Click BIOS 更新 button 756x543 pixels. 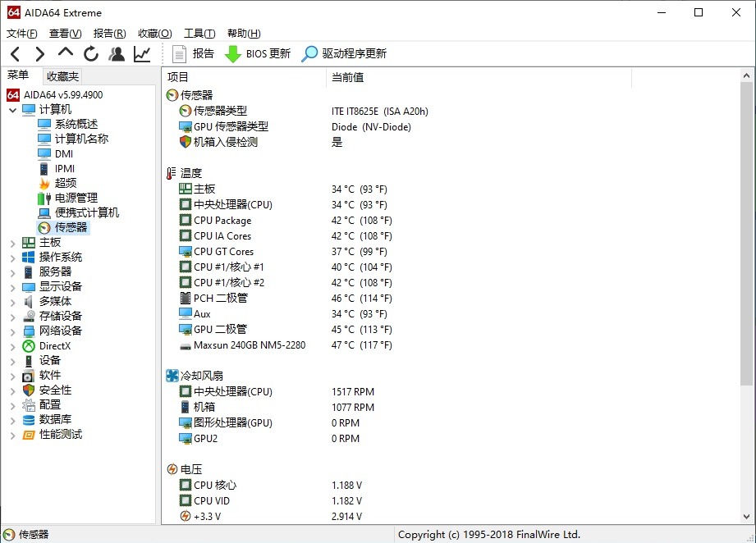pyautogui.click(x=258, y=53)
